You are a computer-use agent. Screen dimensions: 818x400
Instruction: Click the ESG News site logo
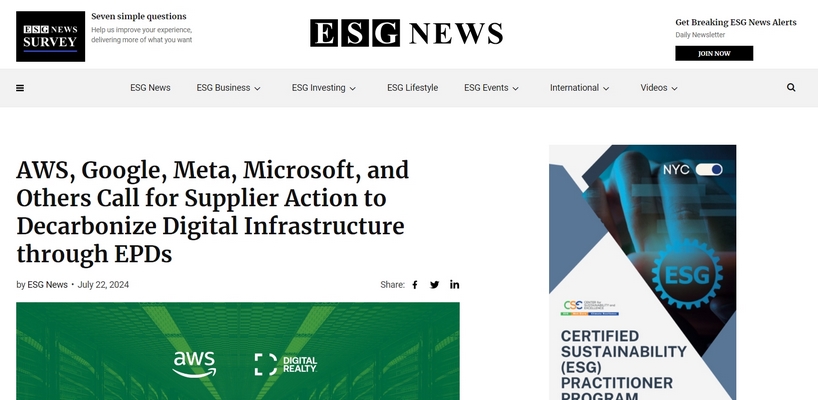406,33
